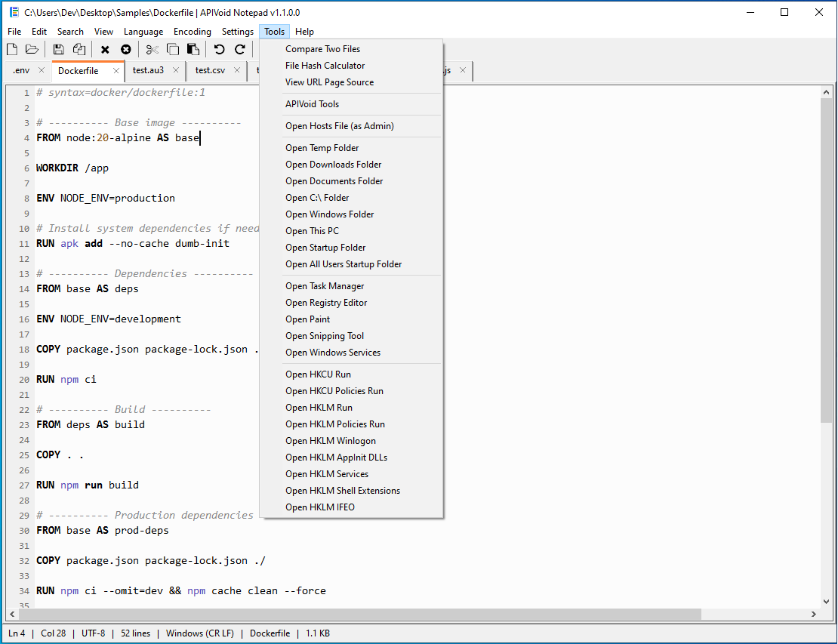Select Open Downloads Folder
838x644 pixels.
[x=351, y=164]
